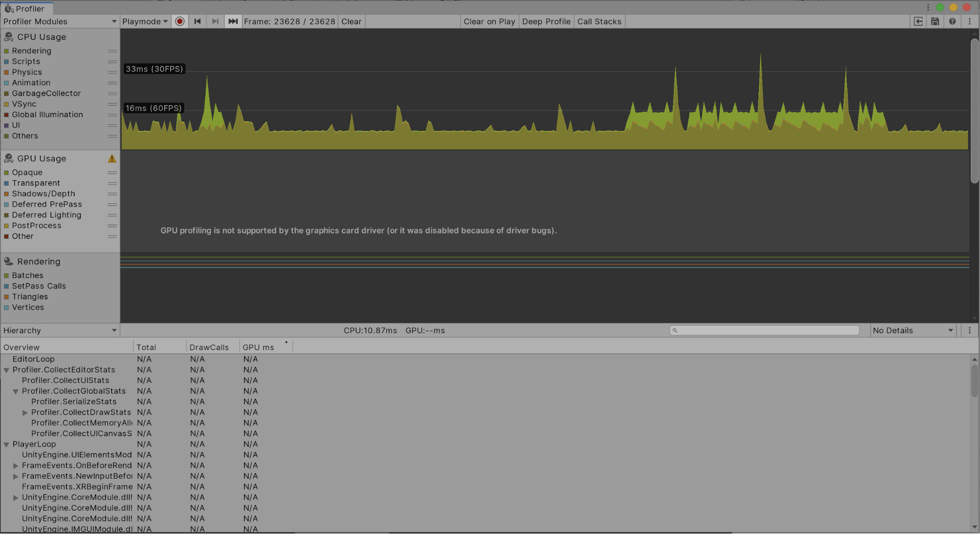
Task: Collapse the PlayerLoop tree item
Action: click(x=6, y=445)
